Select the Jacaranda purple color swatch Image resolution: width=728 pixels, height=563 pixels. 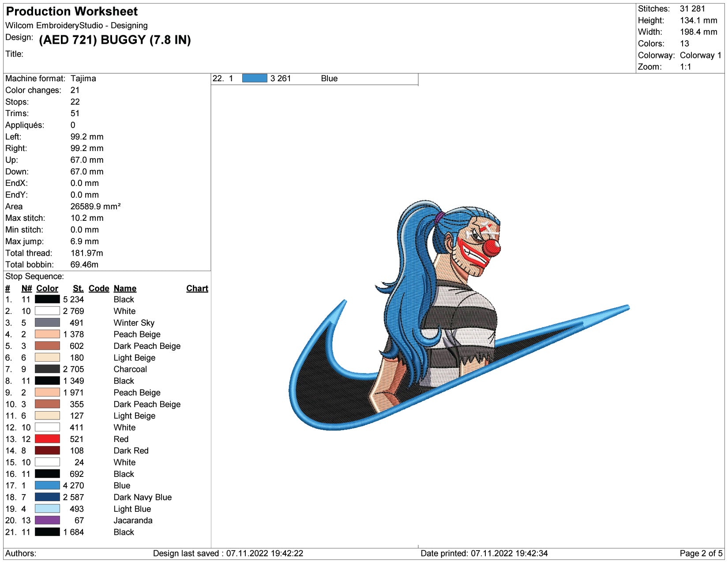pyautogui.click(x=47, y=520)
